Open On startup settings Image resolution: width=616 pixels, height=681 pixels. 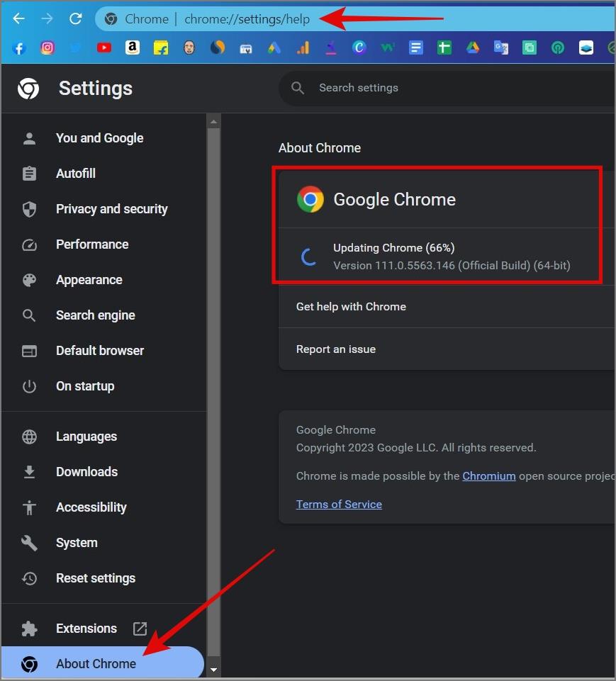point(103,386)
